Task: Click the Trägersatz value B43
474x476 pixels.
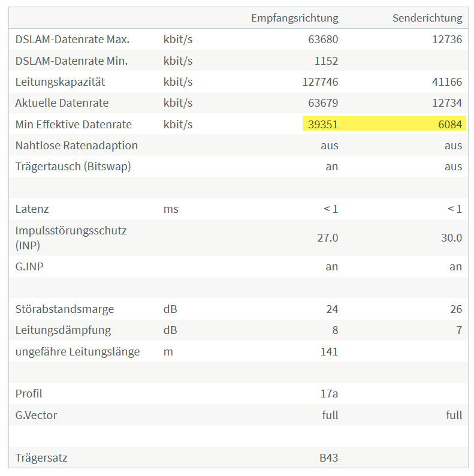Action: click(328, 458)
